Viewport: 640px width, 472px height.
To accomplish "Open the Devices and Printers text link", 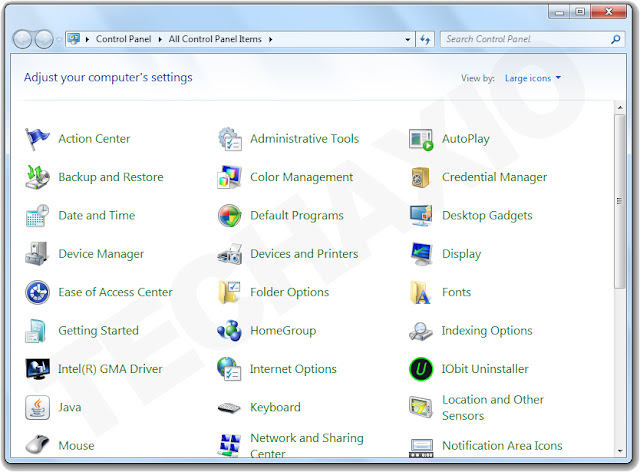I will [304, 254].
